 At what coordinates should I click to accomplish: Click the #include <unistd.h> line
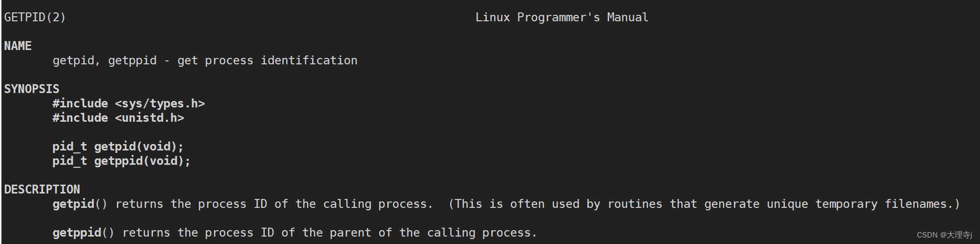coord(118,118)
